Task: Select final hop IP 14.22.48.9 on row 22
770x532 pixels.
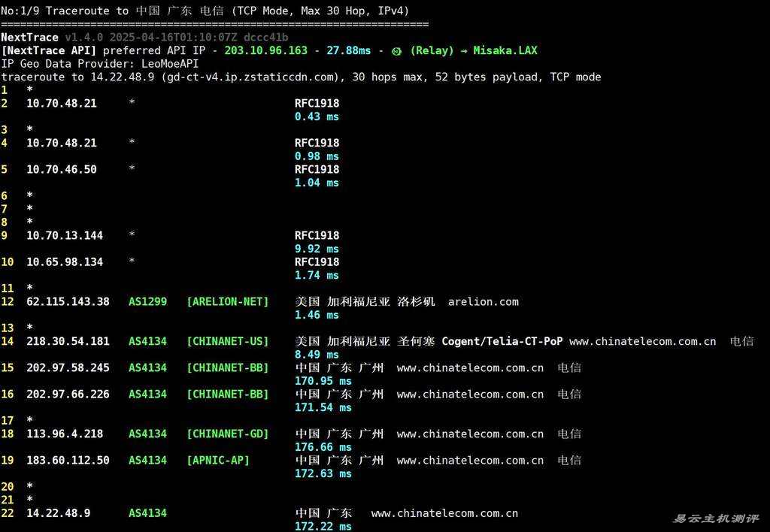Action: [x=59, y=514]
